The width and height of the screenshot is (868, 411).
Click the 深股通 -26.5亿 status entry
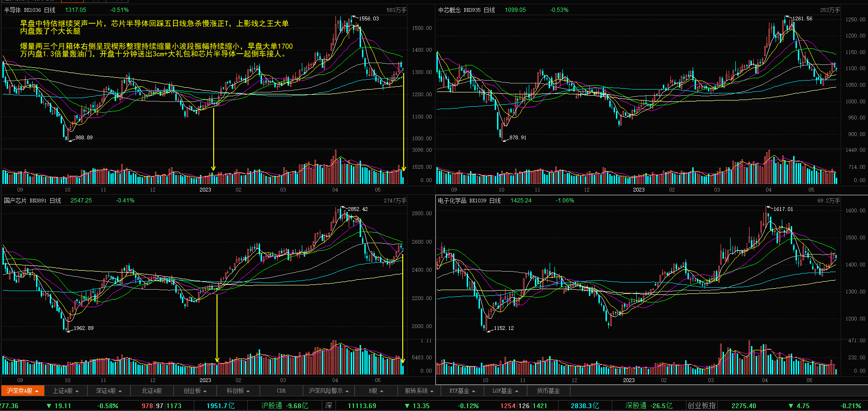tap(649, 406)
